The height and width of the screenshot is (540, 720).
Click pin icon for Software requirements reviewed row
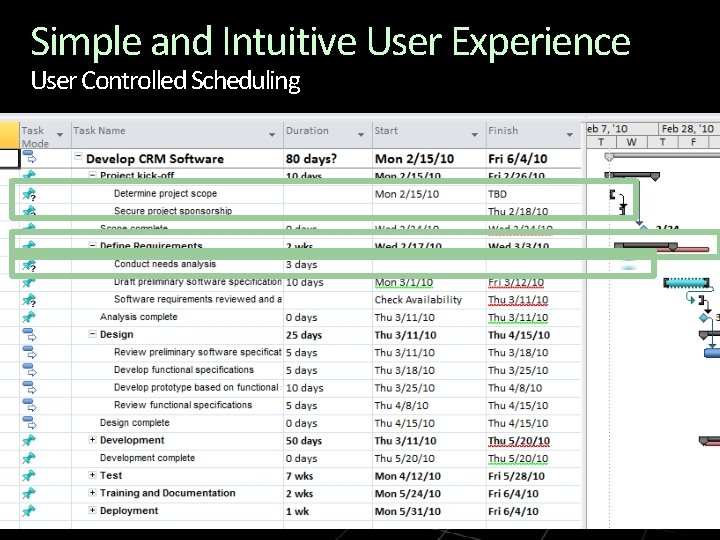pyautogui.click(x=29, y=300)
